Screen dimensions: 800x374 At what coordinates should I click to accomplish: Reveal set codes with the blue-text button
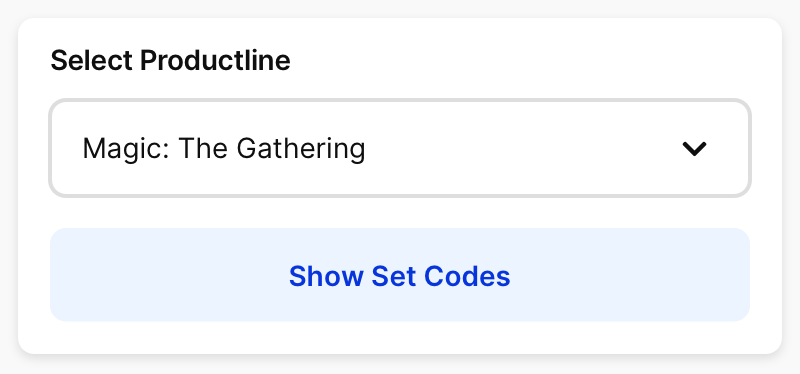point(400,275)
